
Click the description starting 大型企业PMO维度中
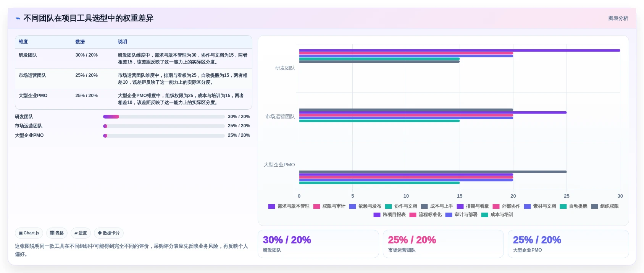(x=181, y=99)
